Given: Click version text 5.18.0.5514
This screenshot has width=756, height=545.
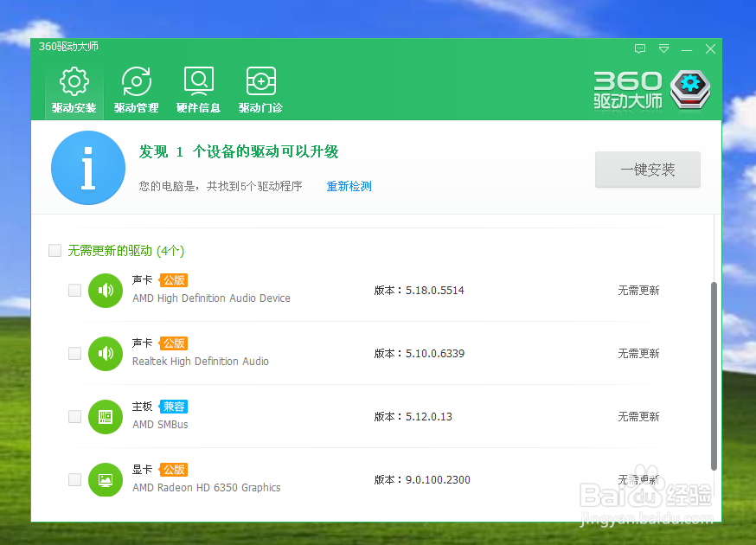Looking at the screenshot, I should (x=435, y=291).
